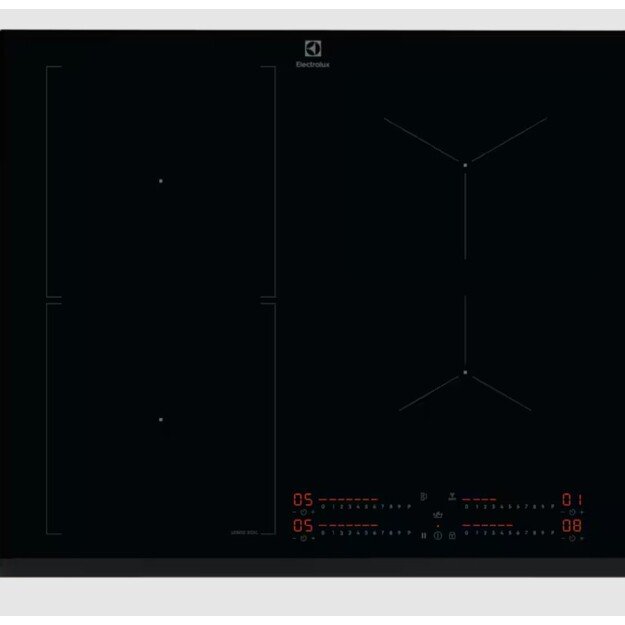Set bottom-right power slider to level 8
The image size is (625, 625).
tap(534, 533)
